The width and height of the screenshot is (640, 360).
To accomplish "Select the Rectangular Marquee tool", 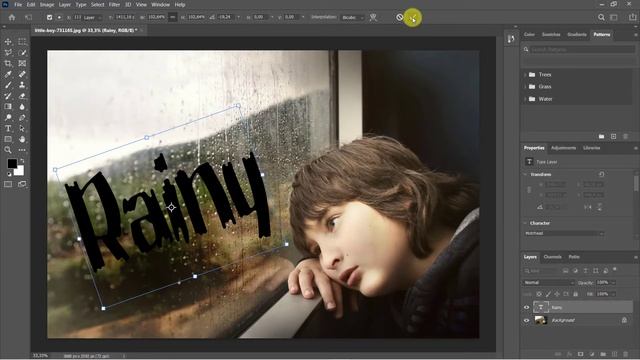I will 22,42.
